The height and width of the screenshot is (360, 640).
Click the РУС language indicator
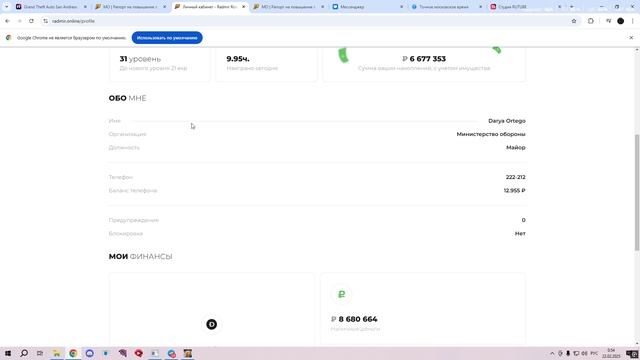[594, 353]
